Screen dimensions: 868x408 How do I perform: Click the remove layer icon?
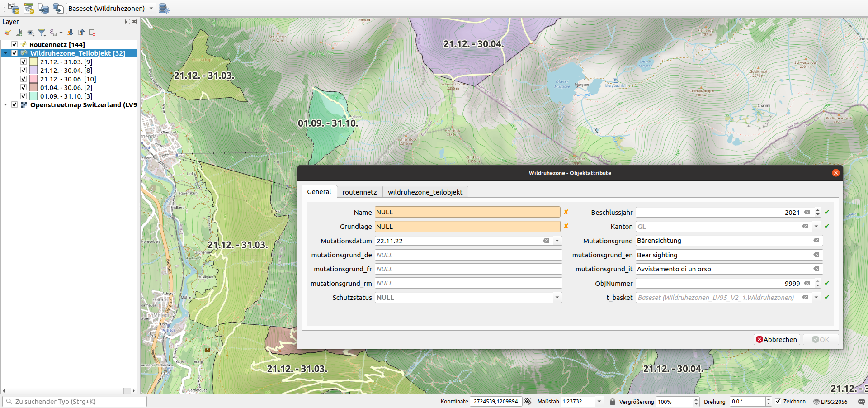(x=92, y=33)
